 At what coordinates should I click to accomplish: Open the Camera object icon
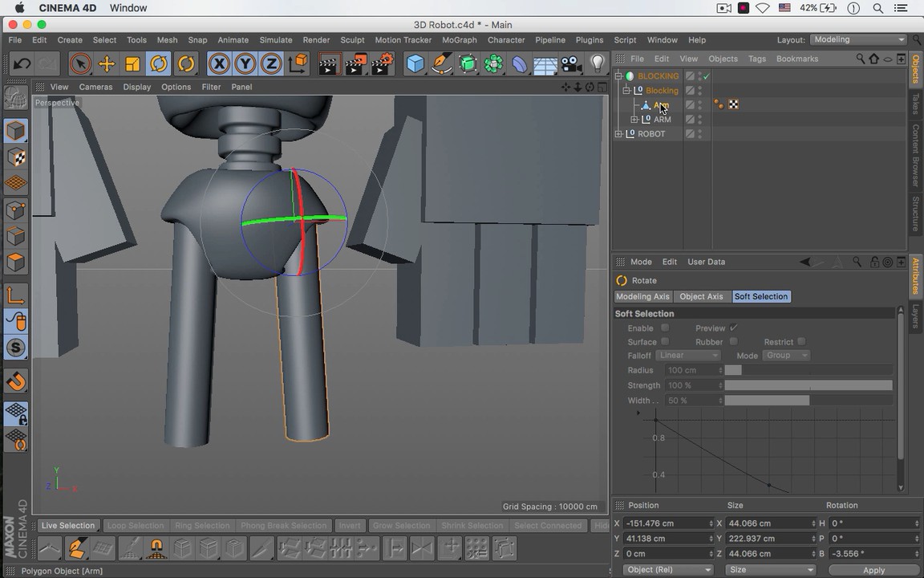click(571, 64)
